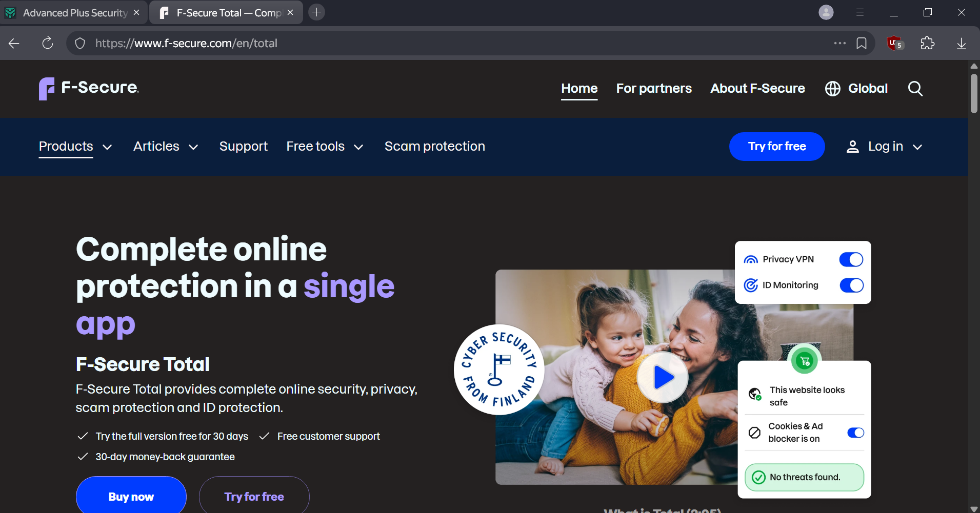
Task: Go to the Support page
Action: [x=244, y=146]
